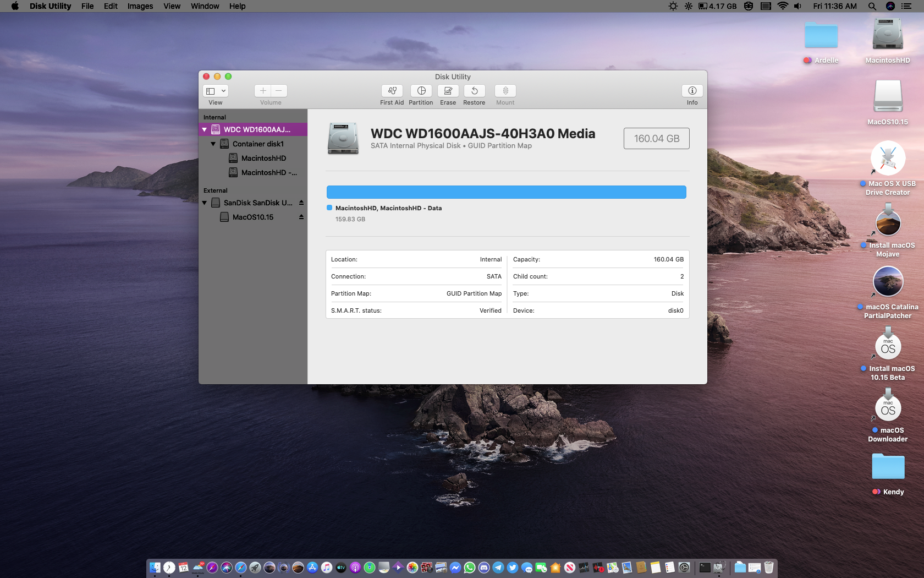Screen dimensions: 924x578
Task: Open the Info panel for the disk
Action: [692, 91]
